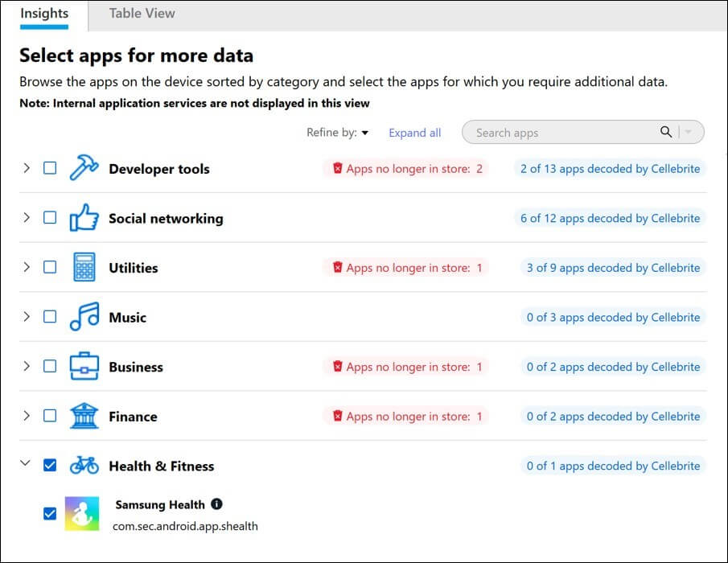Select the Insights tab
728x563 pixels.
point(44,13)
